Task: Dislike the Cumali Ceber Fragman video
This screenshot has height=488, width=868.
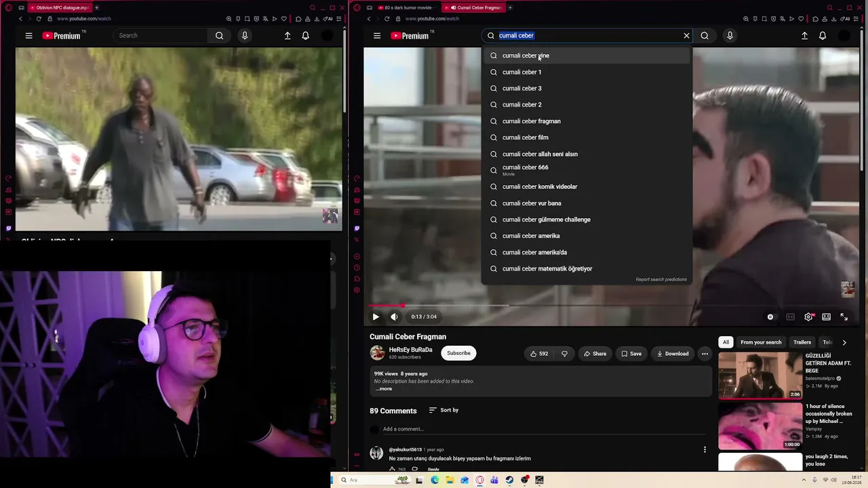Action: point(564,354)
